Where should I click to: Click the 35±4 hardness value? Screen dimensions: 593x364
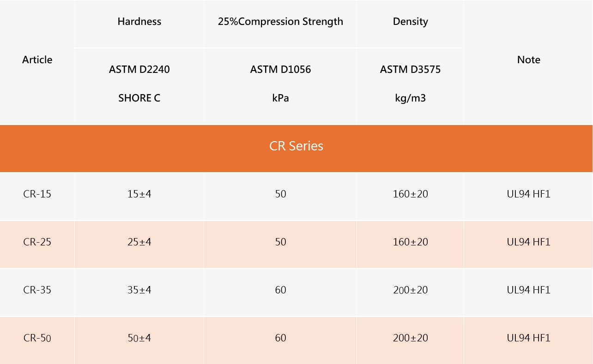pos(139,290)
